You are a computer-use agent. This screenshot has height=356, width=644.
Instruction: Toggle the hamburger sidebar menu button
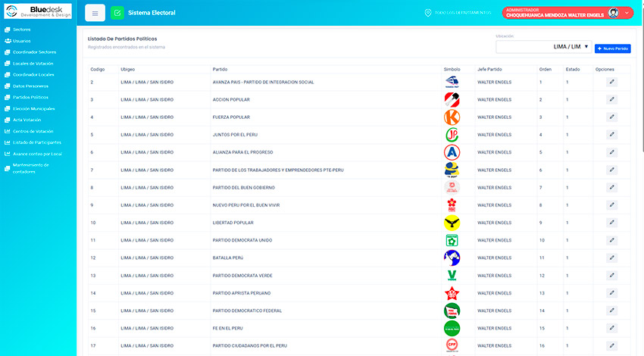click(95, 13)
